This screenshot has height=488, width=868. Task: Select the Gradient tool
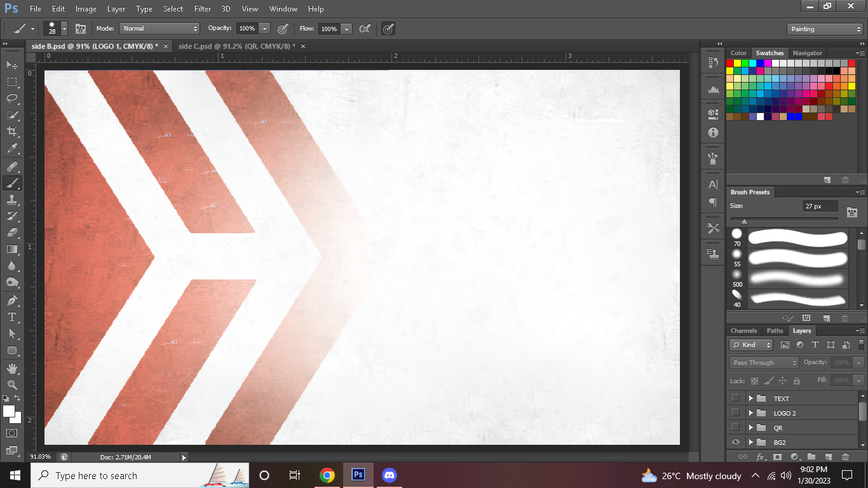click(x=12, y=249)
